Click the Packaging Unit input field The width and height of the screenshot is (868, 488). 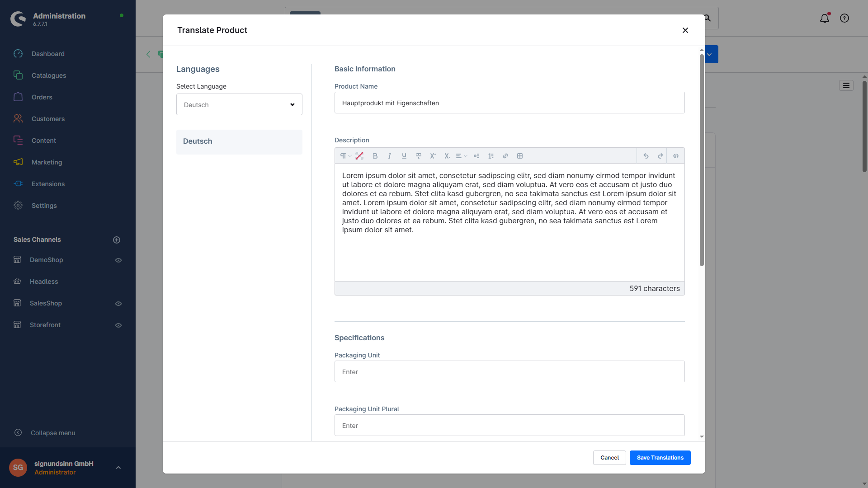pos(509,371)
